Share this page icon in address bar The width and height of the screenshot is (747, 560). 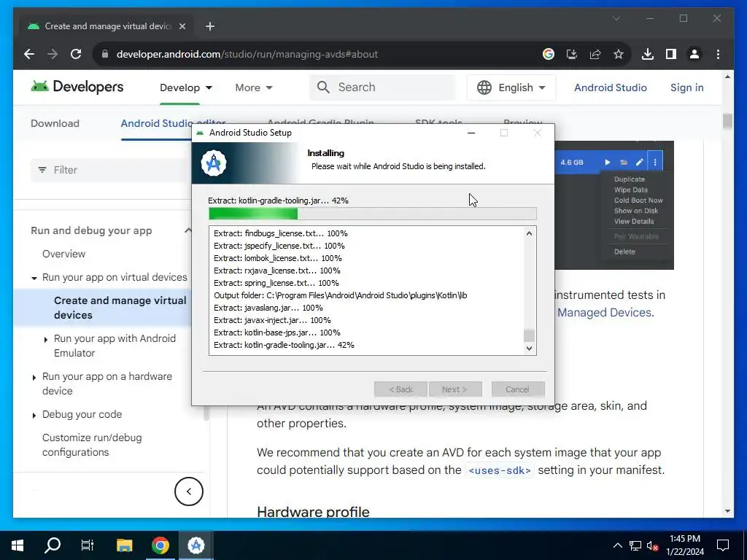point(595,54)
